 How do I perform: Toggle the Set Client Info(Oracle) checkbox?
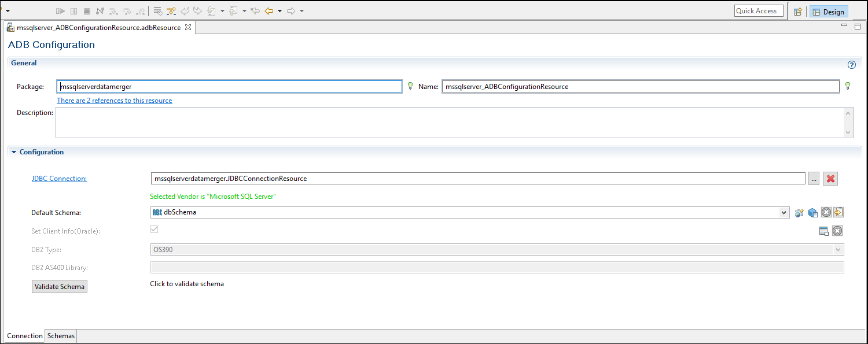(x=154, y=230)
